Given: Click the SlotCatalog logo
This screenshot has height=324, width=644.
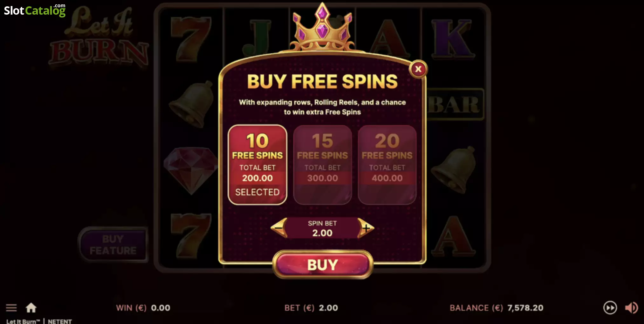Looking at the screenshot, I should pos(35,10).
